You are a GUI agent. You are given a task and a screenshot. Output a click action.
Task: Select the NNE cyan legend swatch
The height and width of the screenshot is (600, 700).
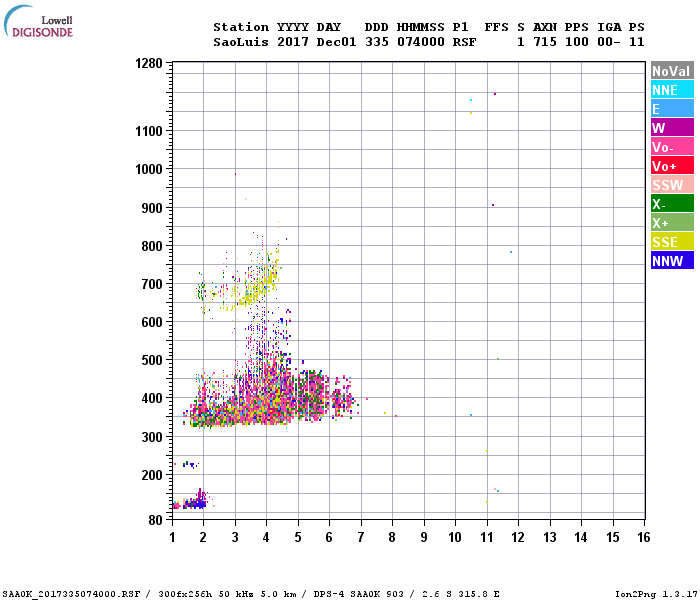point(672,90)
